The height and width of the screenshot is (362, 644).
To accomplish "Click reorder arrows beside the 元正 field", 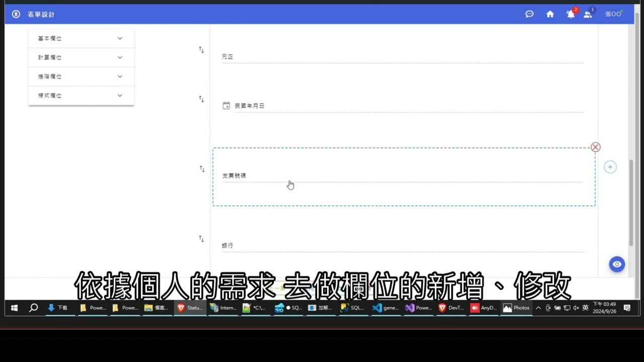I will pyautogui.click(x=201, y=50).
